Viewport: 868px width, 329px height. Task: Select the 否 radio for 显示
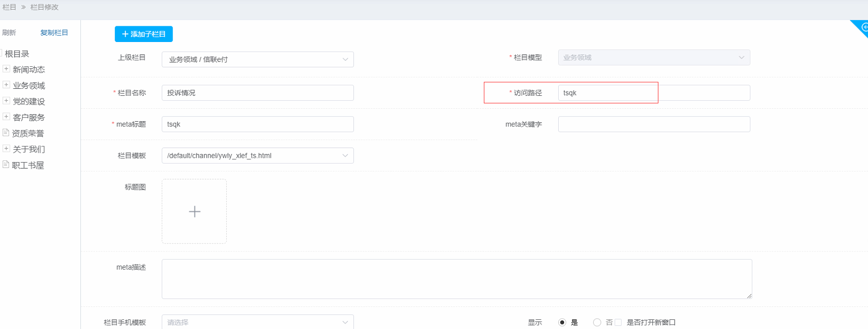(597, 322)
